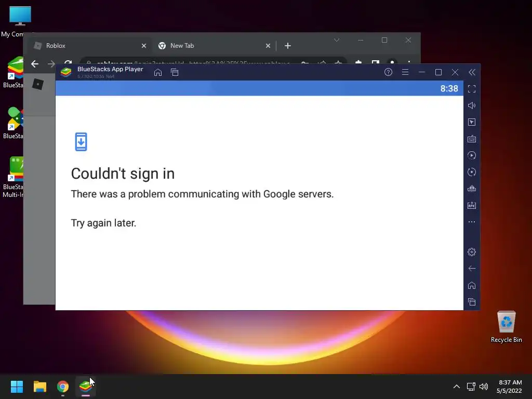Click "Couldn't sign in" heading
The height and width of the screenshot is (399, 532).
point(123,174)
